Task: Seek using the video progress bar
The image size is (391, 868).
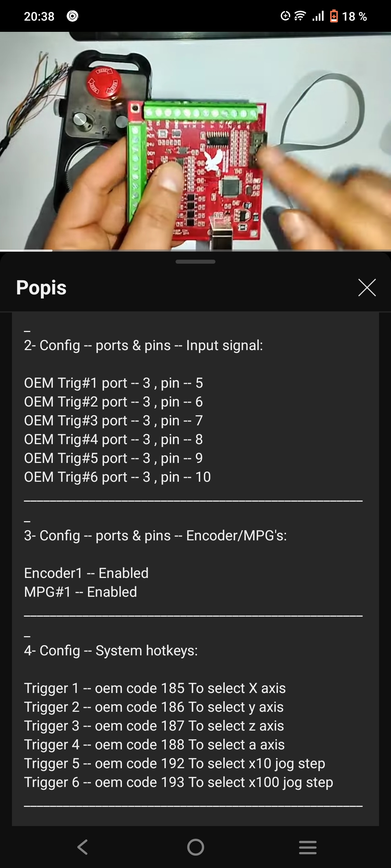Action: point(195,250)
